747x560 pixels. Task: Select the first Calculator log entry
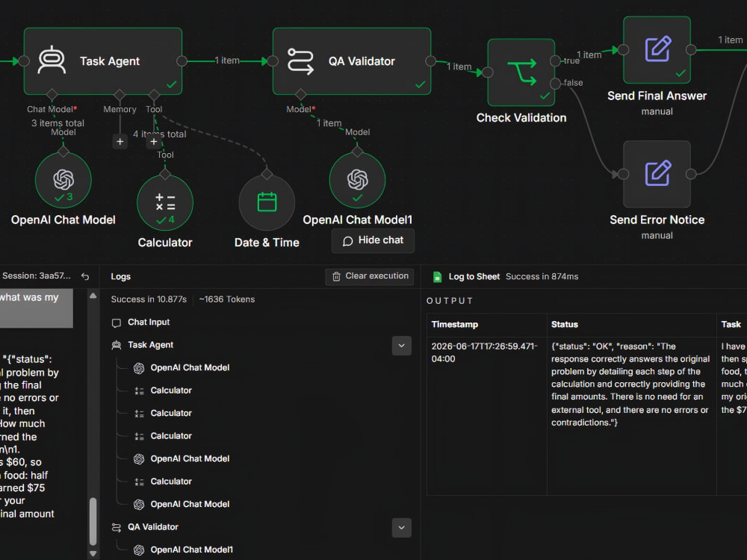[x=171, y=391]
